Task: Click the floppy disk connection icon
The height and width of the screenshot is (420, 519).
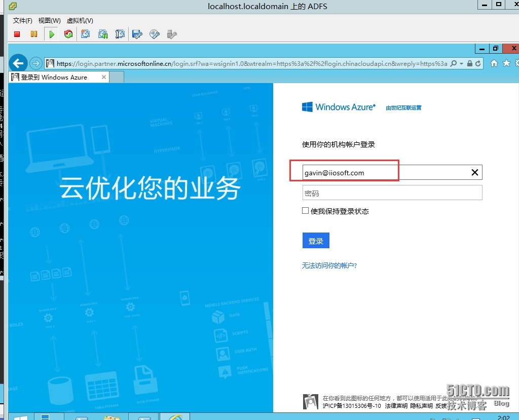Action: pyautogui.click(x=137, y=34)
